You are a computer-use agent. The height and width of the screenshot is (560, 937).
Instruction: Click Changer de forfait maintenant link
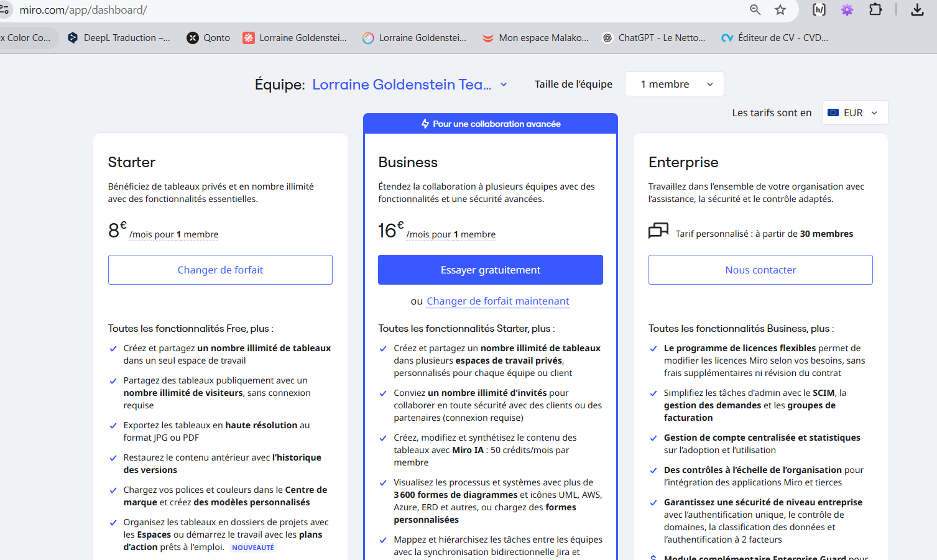(x=498, y=301)
